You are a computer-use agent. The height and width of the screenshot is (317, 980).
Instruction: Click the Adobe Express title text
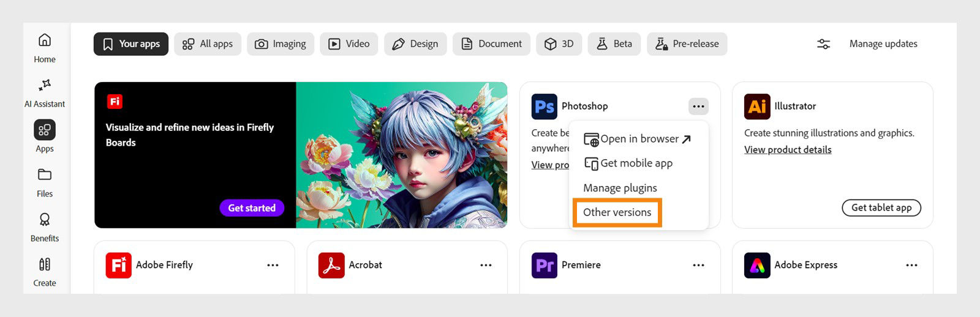[x=805, y=266]
